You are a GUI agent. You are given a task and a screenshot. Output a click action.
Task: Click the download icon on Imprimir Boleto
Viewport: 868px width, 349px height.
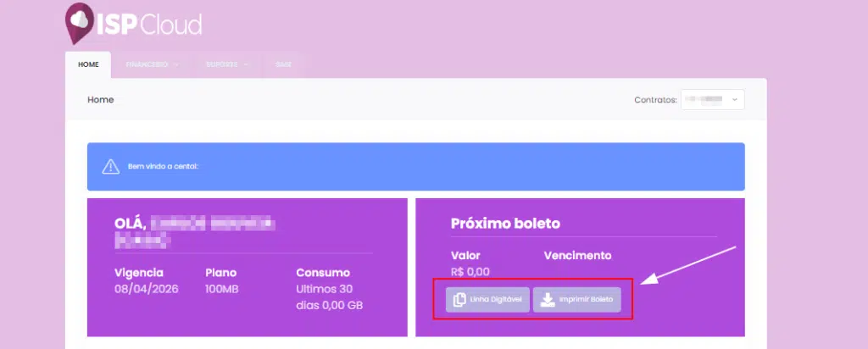pyautogui.click(x=548, y=300)
